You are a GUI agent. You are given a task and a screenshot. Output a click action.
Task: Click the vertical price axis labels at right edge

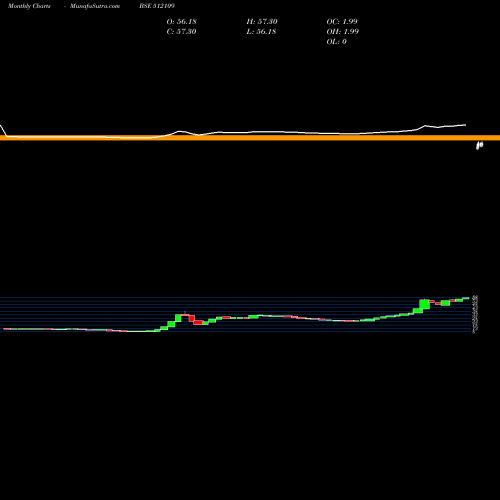(476, 313)
